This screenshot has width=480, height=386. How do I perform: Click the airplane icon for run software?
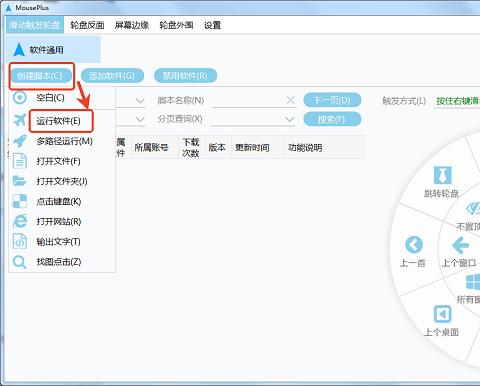[20, 120]
